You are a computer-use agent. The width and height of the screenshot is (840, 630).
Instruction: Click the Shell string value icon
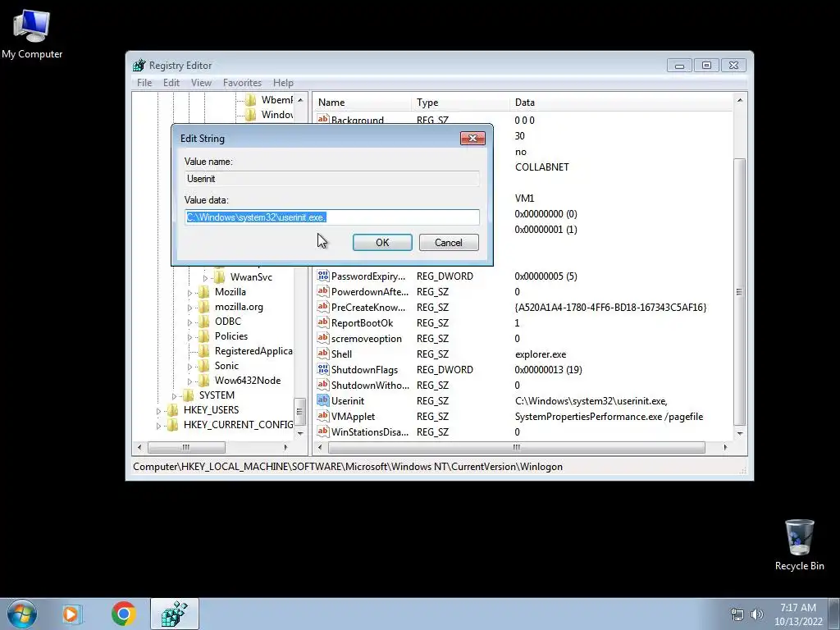coord(322,354)
